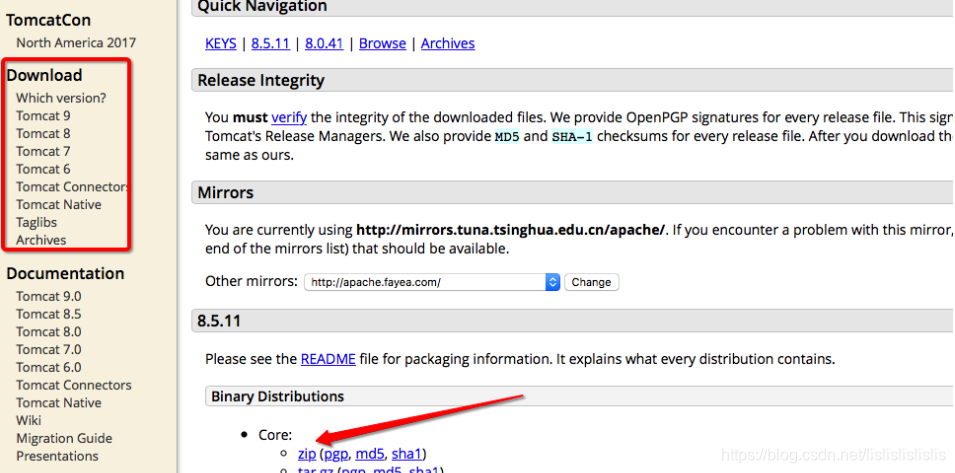Select Tomcat 8 in Download sidebar
955x473 pixels.
click(43, 133)
